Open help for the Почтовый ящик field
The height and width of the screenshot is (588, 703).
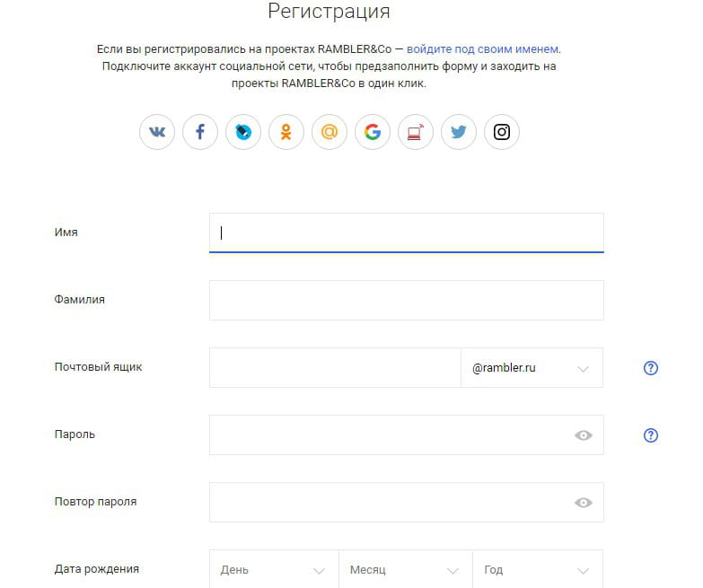(x=651, y=368)
